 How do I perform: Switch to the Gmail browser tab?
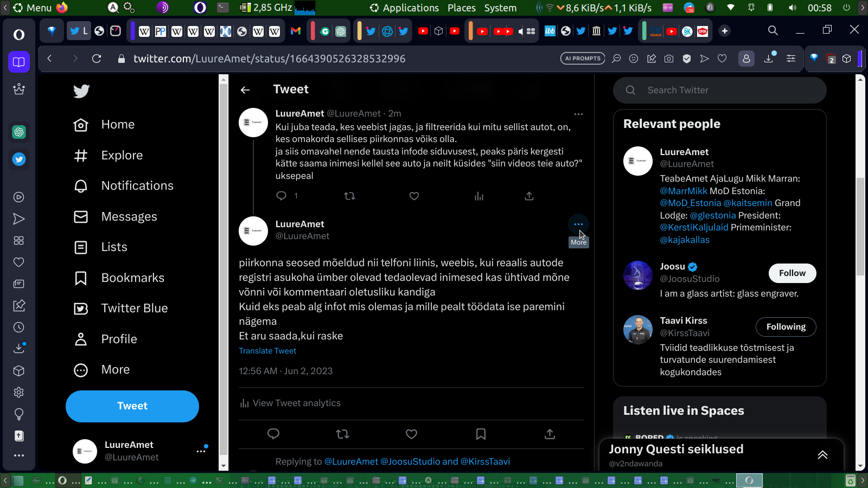pyautogui.click(x=296, y=31)
